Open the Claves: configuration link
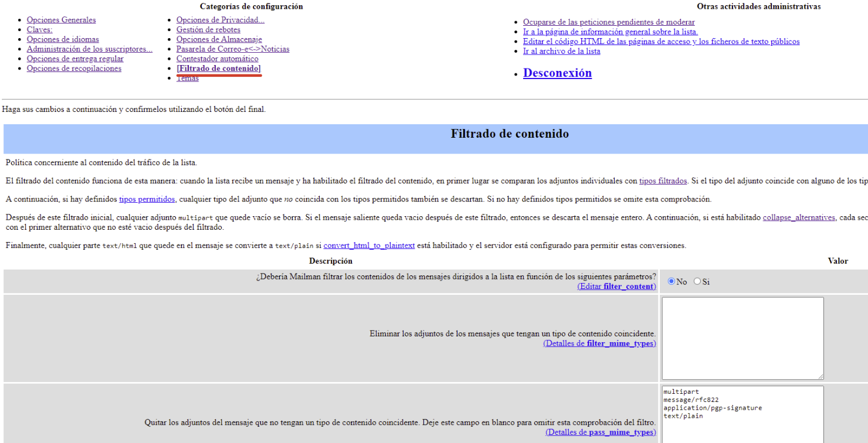Viewport: 868px width, 443px height. point(39,29)
